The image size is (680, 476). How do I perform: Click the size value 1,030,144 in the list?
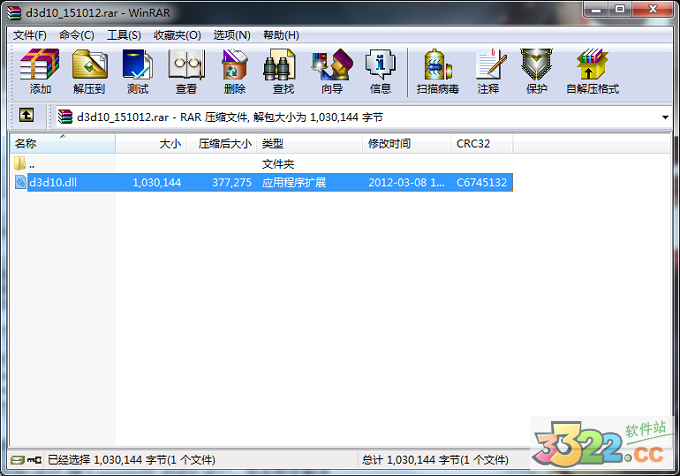coord(157,183)
